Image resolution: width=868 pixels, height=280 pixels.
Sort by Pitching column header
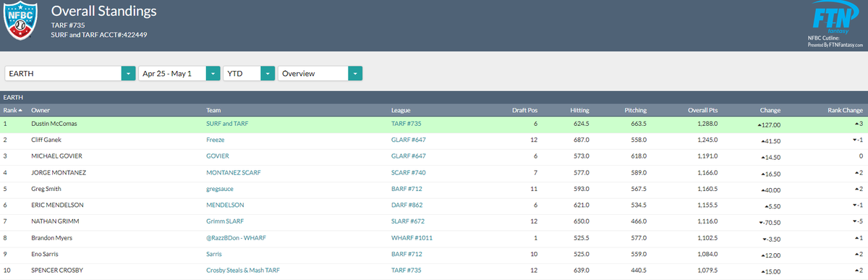pyautogui.click(x=635, y=110)
